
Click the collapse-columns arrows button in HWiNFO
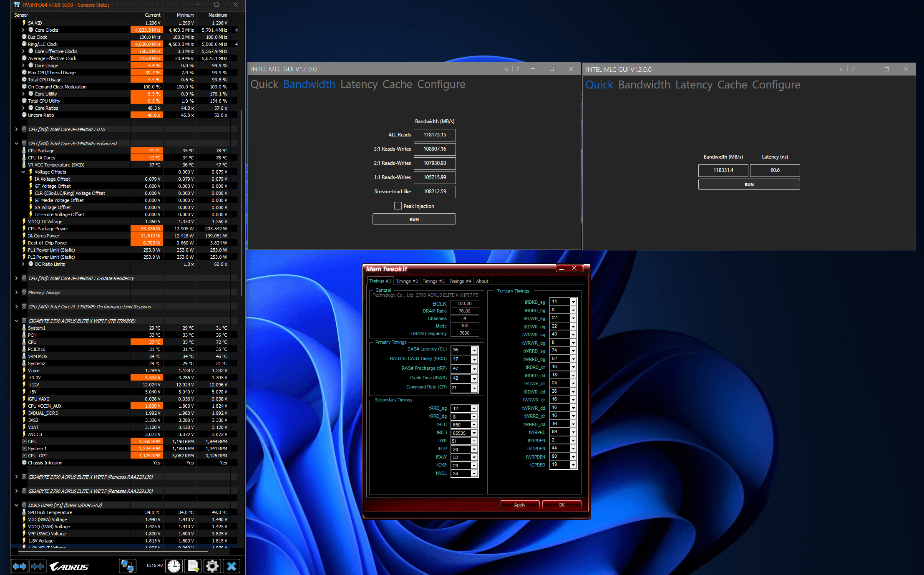click(38, 566)
